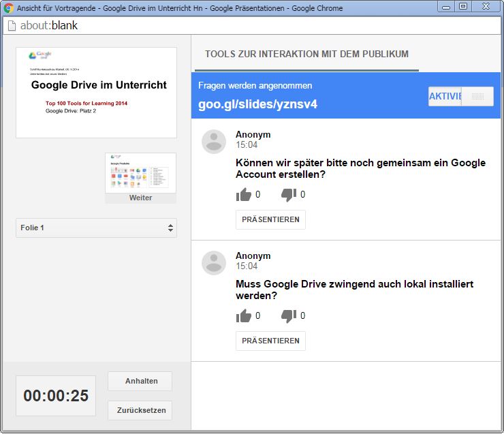Click the goo.gl/slides/yznsv4 link
The height and width of the screenshot is (434, 504).
click(257, 104)
